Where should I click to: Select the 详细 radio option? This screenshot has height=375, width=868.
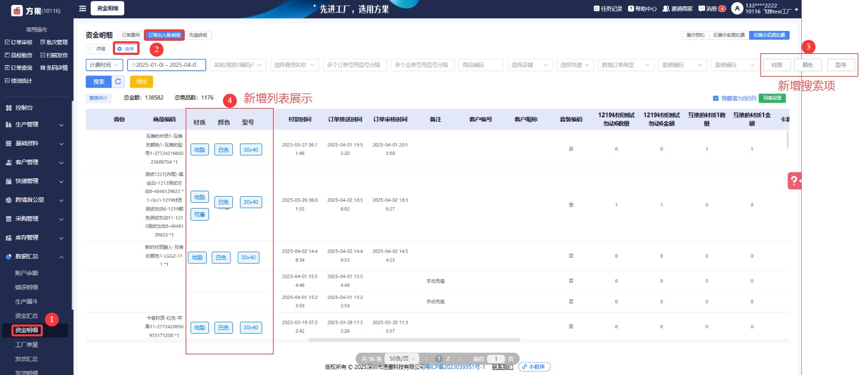click(x=91, y=49)
